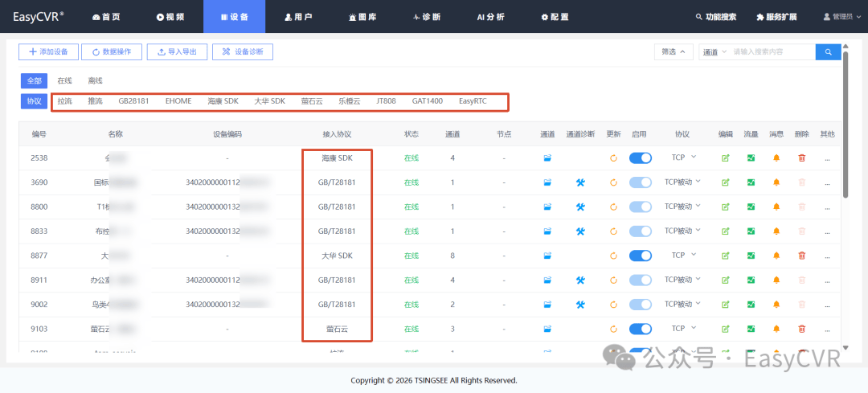
Task: Open channel folder for device 3690
Action: (x=547, y=182)
